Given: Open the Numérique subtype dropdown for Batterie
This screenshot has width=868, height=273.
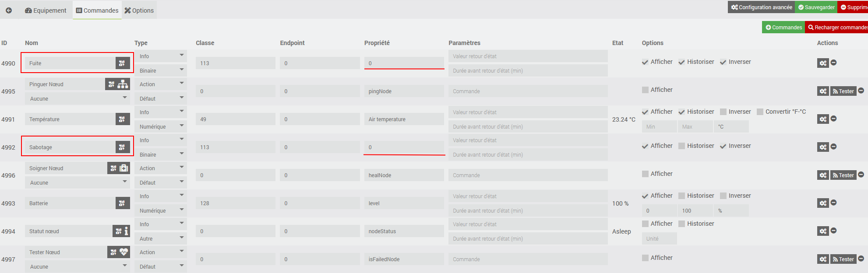Looking at the screenshot, I should pos(161,210).
